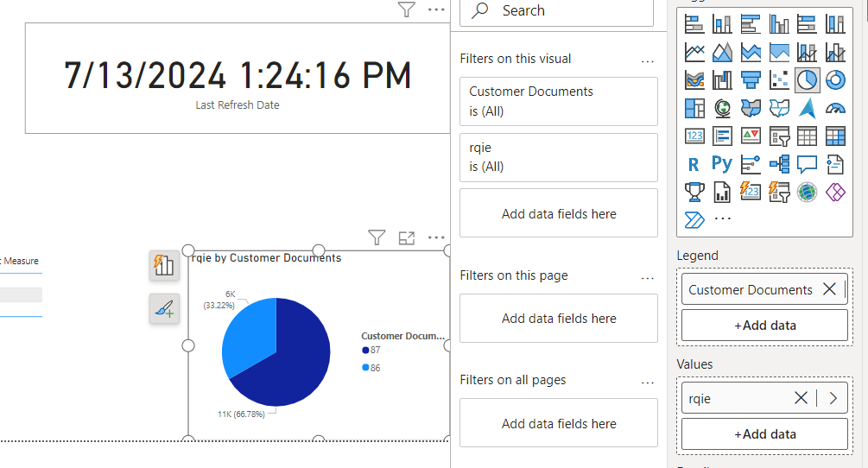Remove Customer Documents from Legend well
This screenshot has height=468, width=868.
coord(829,288)
